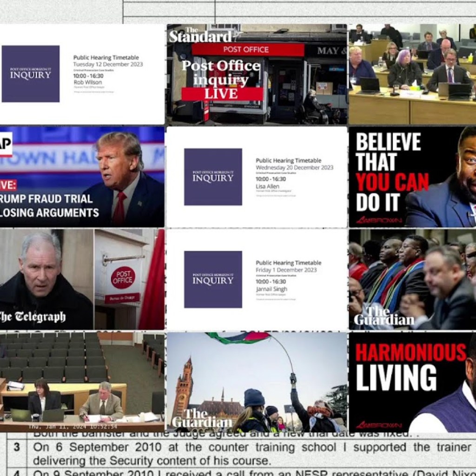Select the Lisa Allen hearing title text
Screen dimensions: 476x476
[x=267, y=186]
